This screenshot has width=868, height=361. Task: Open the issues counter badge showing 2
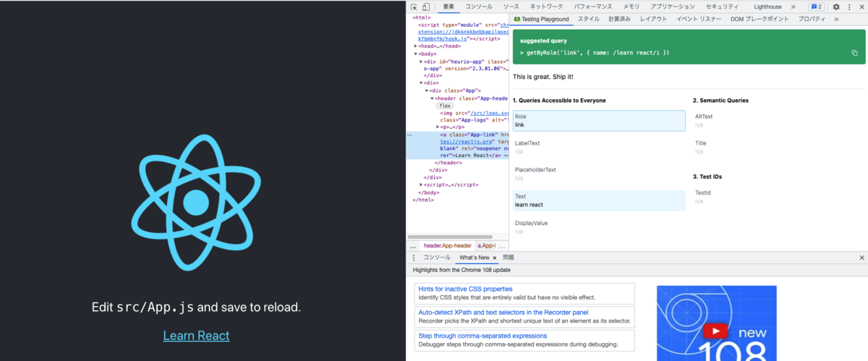815,7
